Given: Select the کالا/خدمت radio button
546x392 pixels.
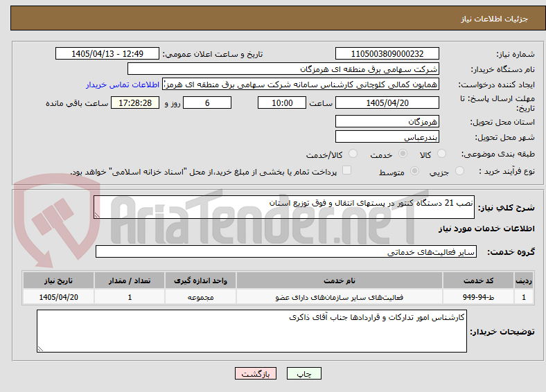Looking at the screenshot, I should pos(353,154).
